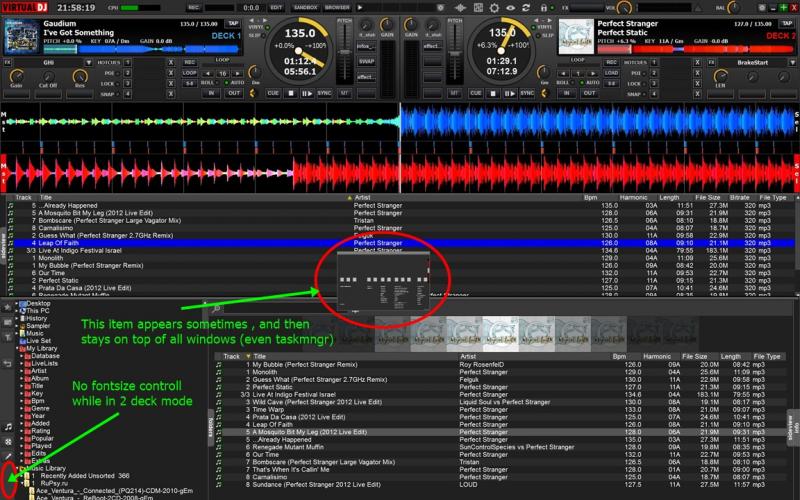Screen dimensions: 800x500
Task: Click the BROWSER button in top bar
Action: [337, 8]
